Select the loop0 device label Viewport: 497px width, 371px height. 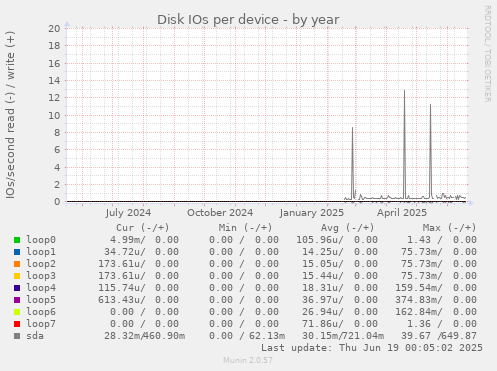point(41,240)
